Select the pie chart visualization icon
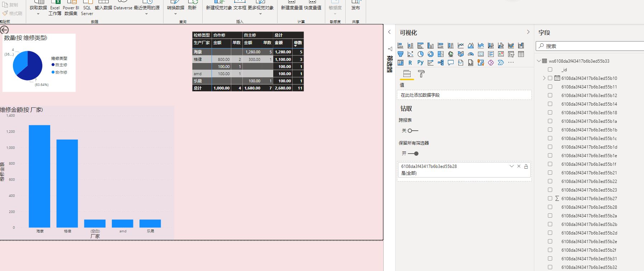The width and height of the screenshot is (644, 271). pyautogui.click(x=421, y=54)
